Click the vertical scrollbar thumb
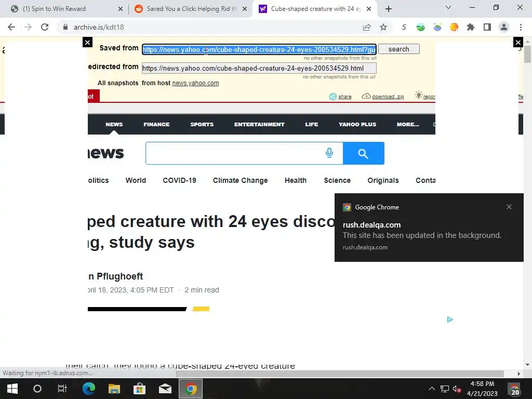 tap(527, 54)
